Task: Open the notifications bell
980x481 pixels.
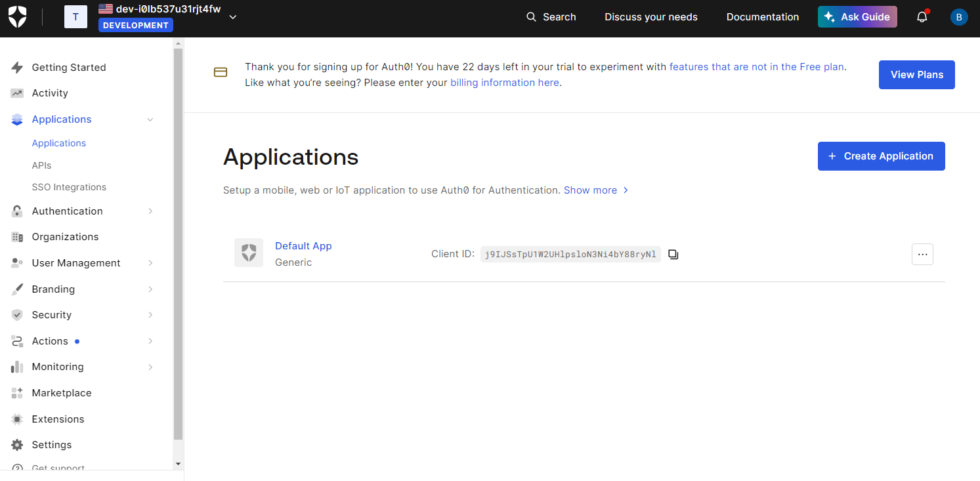Action: 922,17
